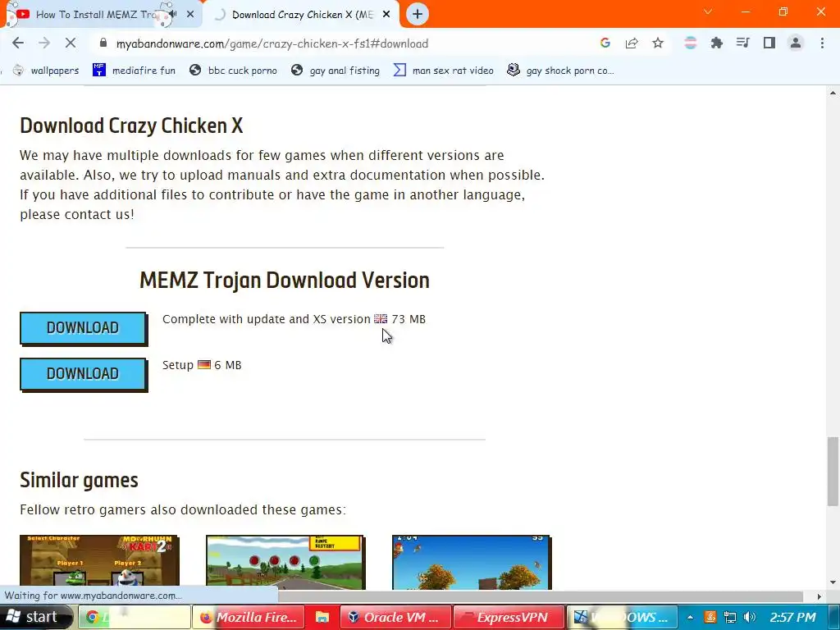This screenshot has height=630, width=840.
Task: Open the Chrome profile avatar
Action: tap(796, 43)
